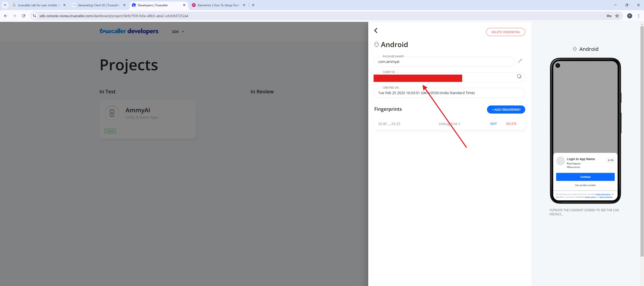Viewport: 644px width, 286px height.
Task: Click the browser reload page icon
Action: point(24,16)
